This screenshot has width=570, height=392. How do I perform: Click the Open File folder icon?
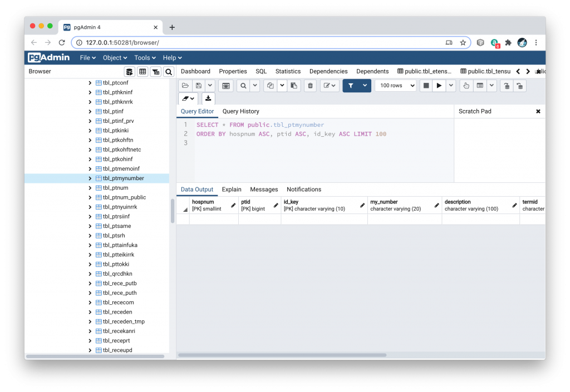[x=185, y=86]
